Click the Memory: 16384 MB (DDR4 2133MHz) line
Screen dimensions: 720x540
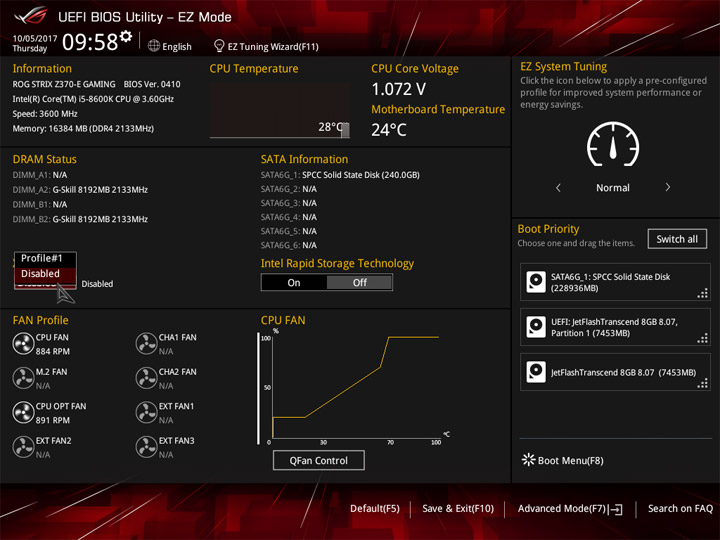coord(83,129)
